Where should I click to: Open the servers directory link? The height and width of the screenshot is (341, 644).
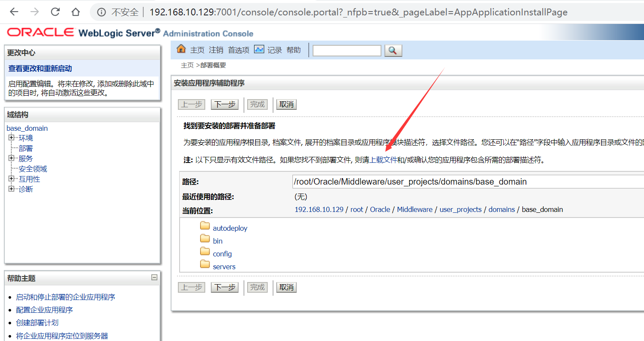[224, 267]
